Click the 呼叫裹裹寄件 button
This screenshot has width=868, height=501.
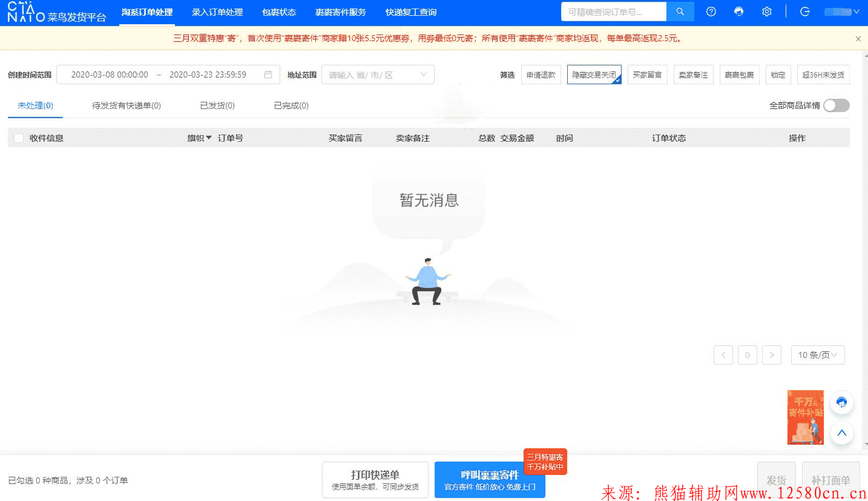(490, 480)
